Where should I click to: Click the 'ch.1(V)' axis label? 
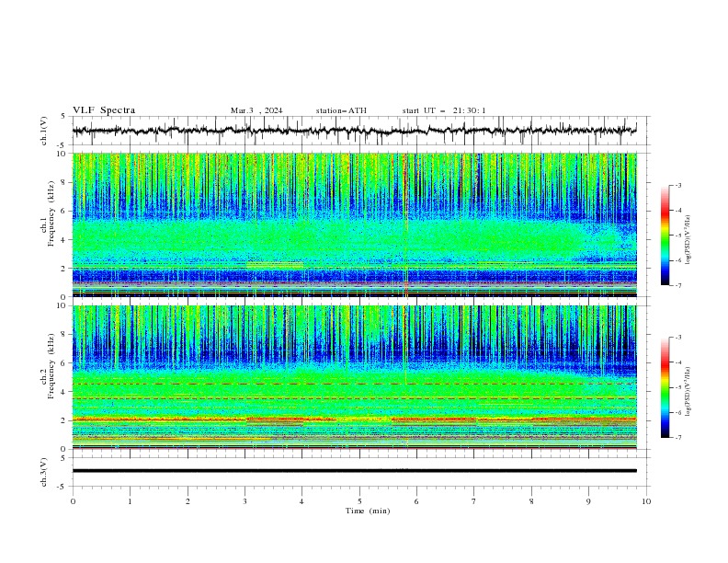[44, 131]
